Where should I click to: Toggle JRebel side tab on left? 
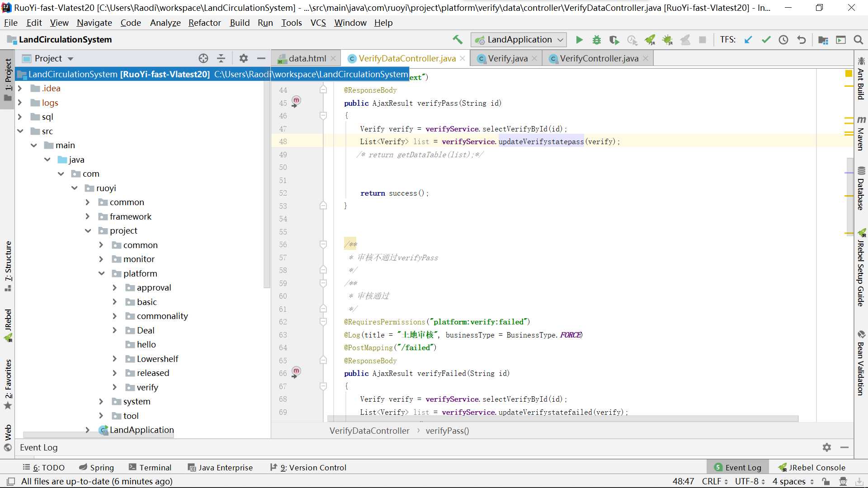point(8,325)
